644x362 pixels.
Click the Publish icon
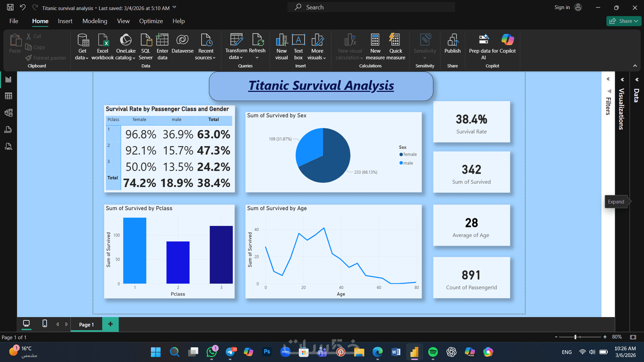coord(452,40)
